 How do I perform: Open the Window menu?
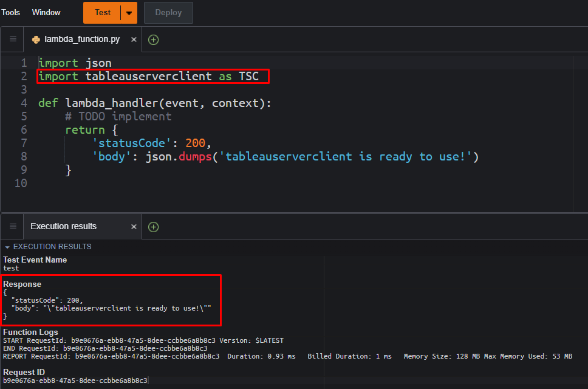point(46,12)
